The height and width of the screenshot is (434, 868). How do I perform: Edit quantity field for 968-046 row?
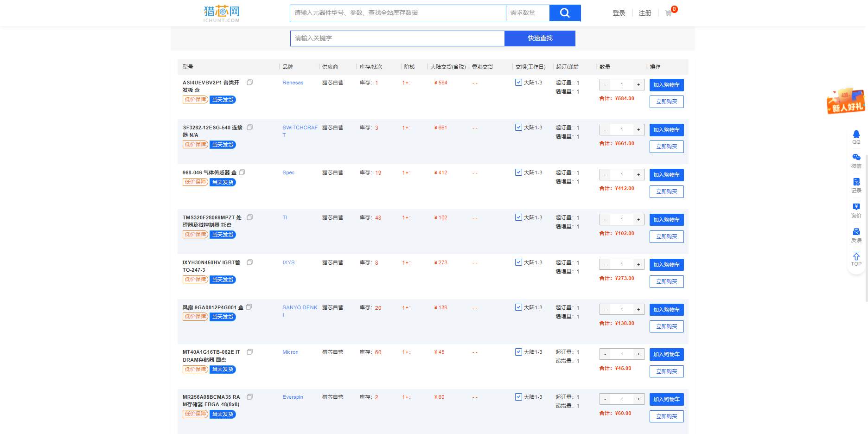622,175
